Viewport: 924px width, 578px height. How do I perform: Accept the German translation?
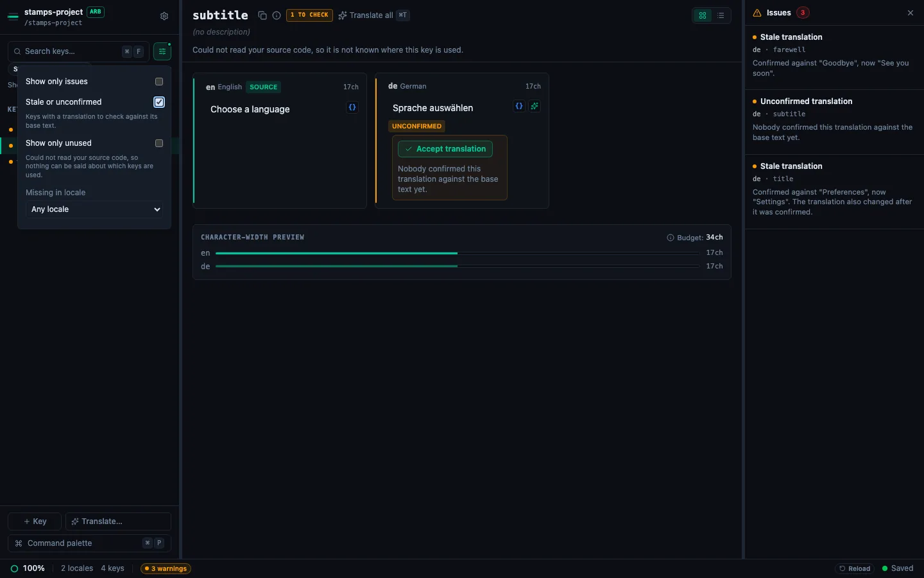tap(445, 149)
